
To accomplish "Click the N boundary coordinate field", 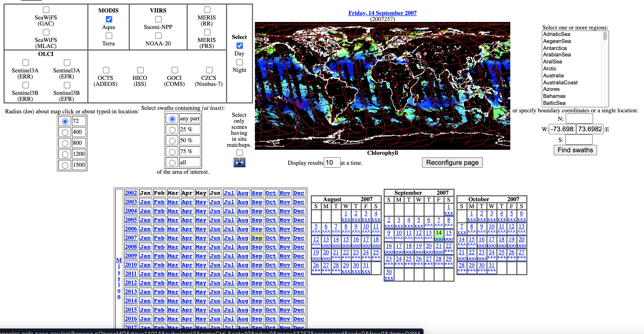I will [579, 119].
